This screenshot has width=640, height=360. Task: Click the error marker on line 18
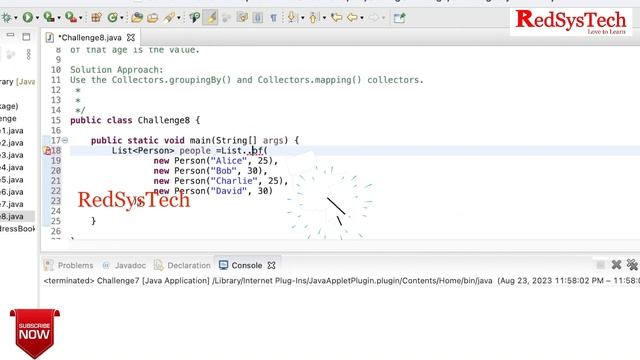[x=47, y=151]
